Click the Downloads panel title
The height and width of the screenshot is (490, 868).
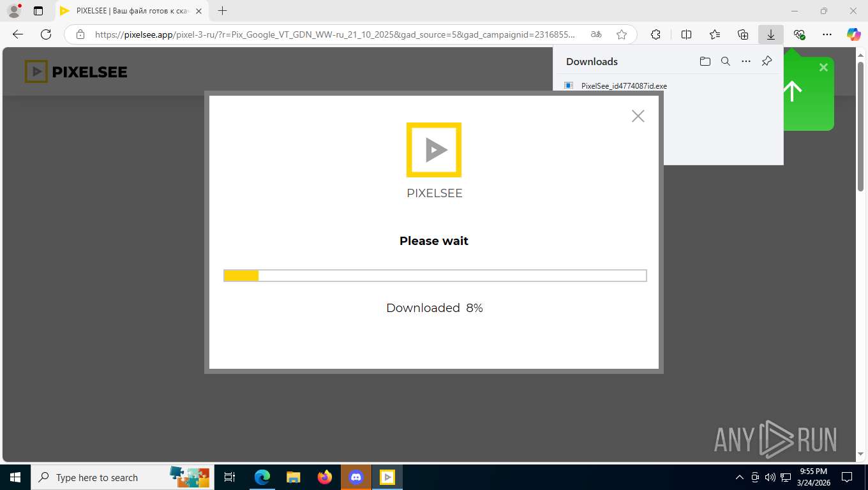(592, 61)
